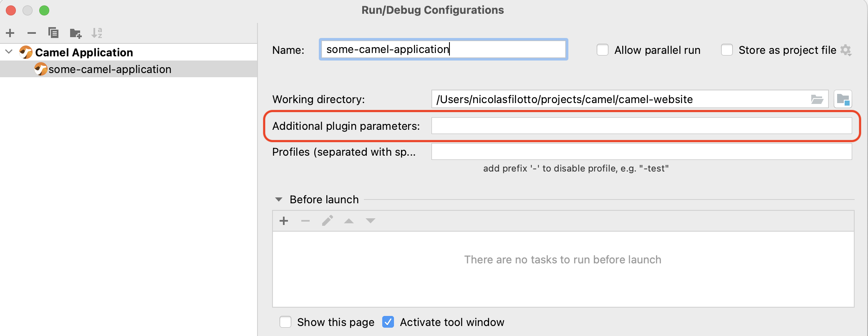Click the Sort Configurations alphabetically icon
868x336 pixels.
click(97, 33)
